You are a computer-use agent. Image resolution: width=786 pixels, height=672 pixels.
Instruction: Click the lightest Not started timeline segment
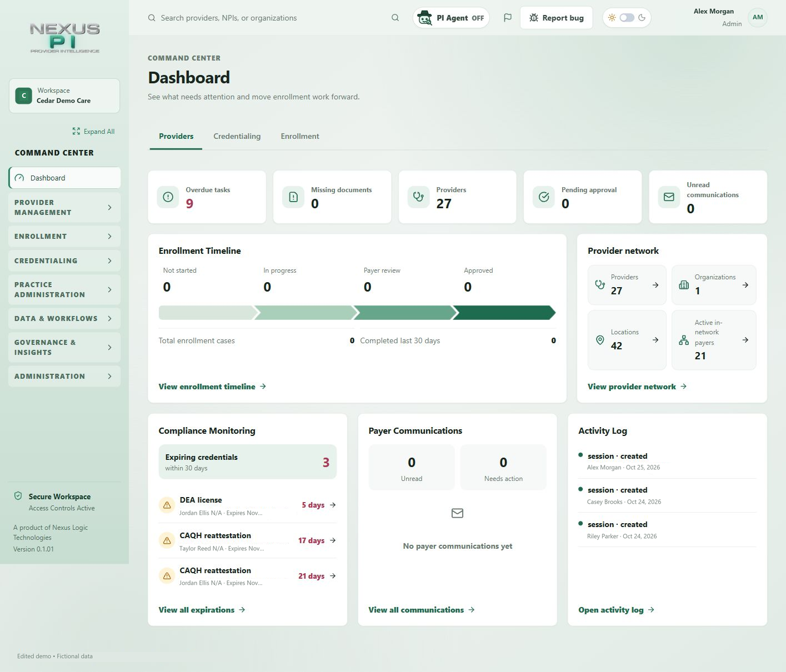tap(209, 313)
